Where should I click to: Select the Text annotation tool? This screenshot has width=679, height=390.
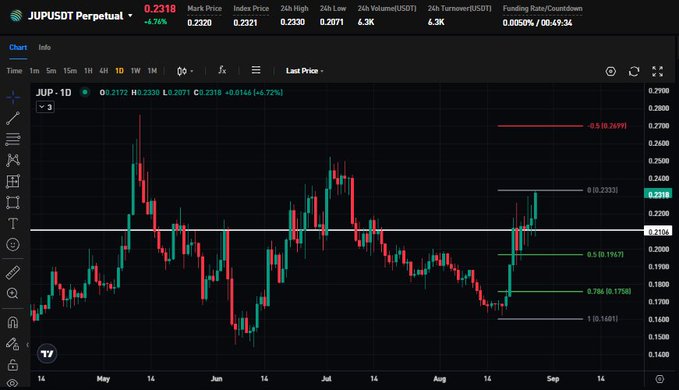[13, 223]
